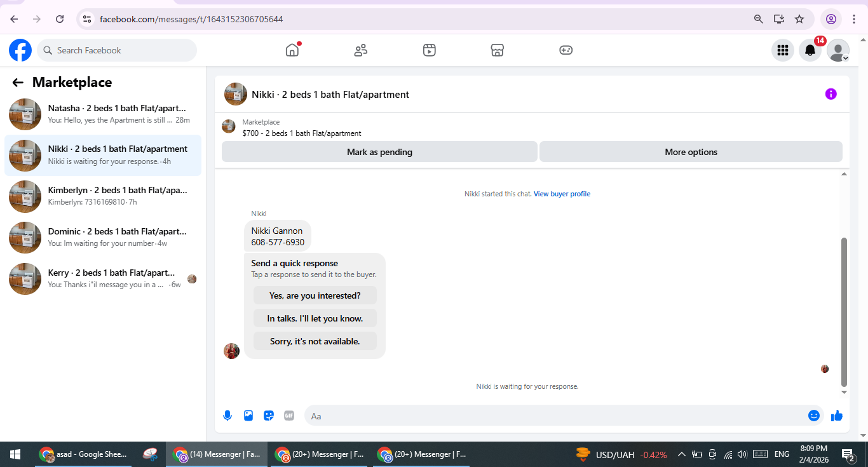Open notifications bell with 14 badge
The image size is (868, 467).
(x=810, y=50)
